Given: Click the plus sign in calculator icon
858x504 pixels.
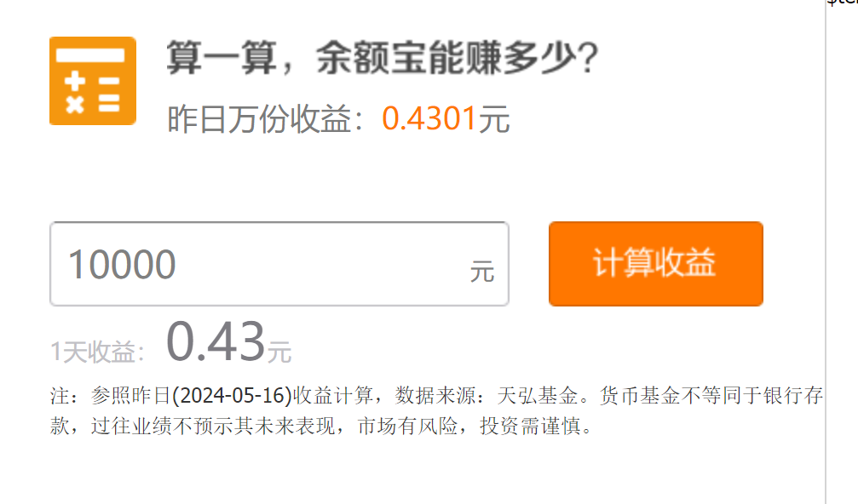Looking at the screenshot, I should pos(75,81).
